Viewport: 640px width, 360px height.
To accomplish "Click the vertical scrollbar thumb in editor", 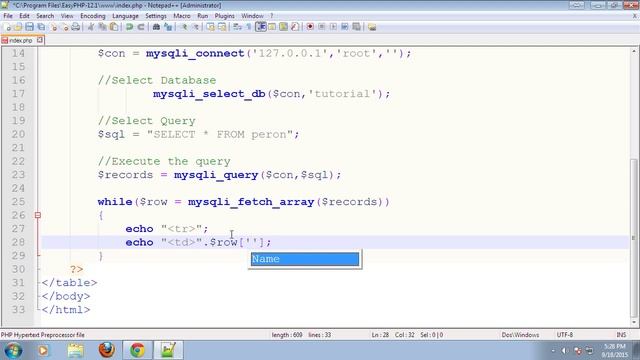I will 634,237.
